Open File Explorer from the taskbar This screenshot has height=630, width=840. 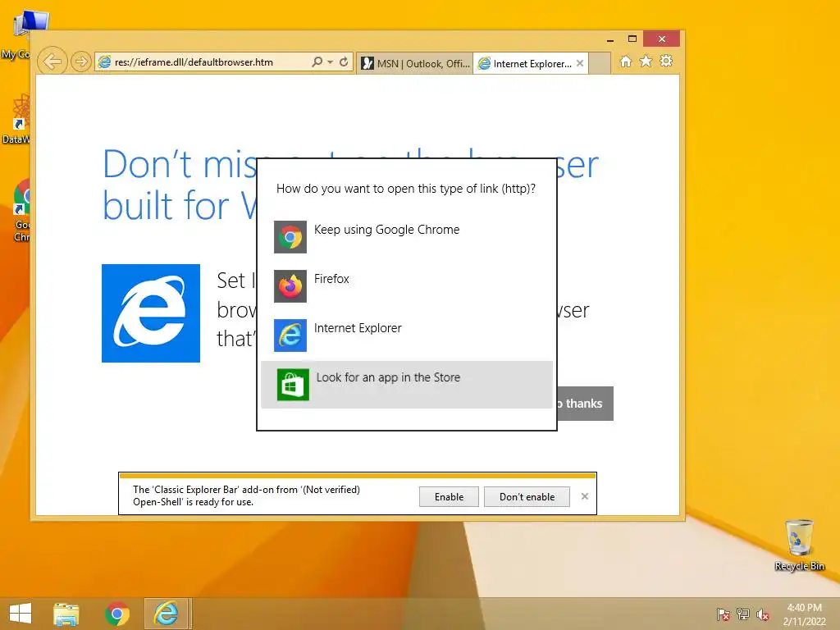pos(66,614)
